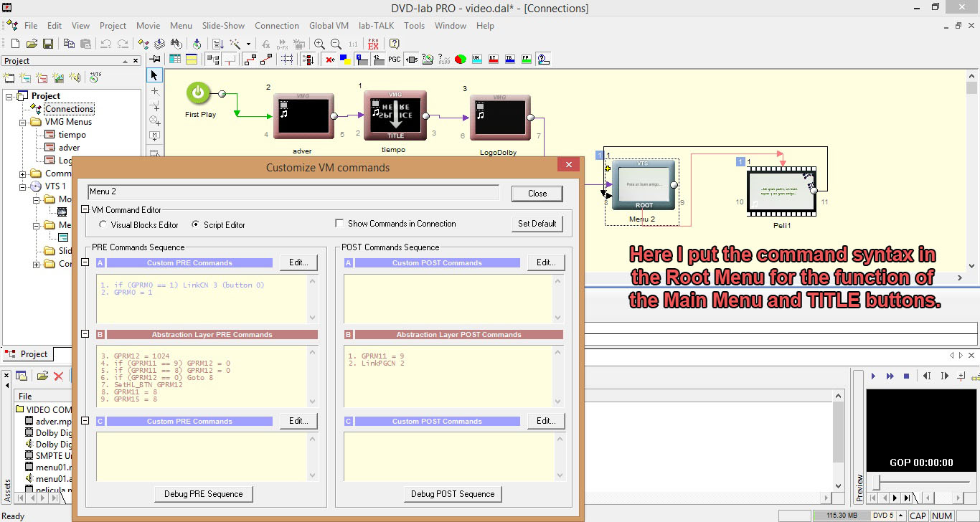This screenshot has height=522, width=980.
Task: Collapse the VM Command Editor section
Action: pyautogui.click(x=85, y=210)
